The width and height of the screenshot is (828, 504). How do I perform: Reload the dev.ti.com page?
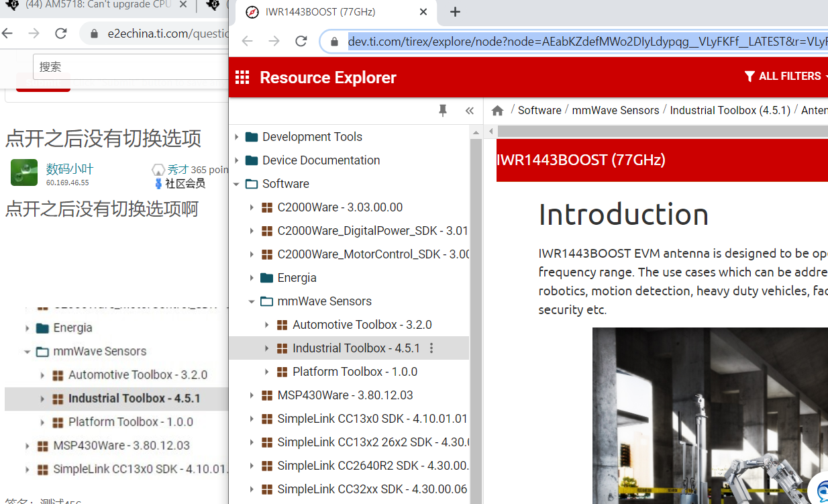click(301, 41)
